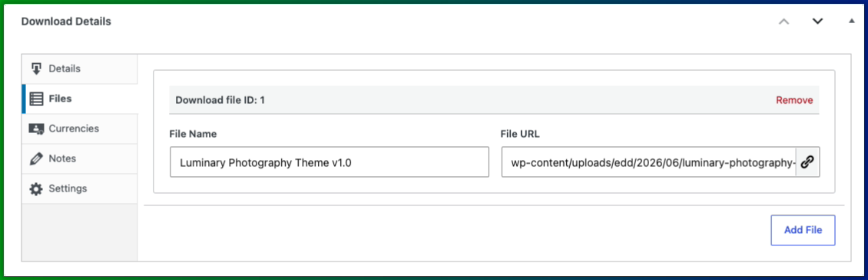868x280 pixels.
Task: Click the Currencies money icon
Action: (36, 128)
